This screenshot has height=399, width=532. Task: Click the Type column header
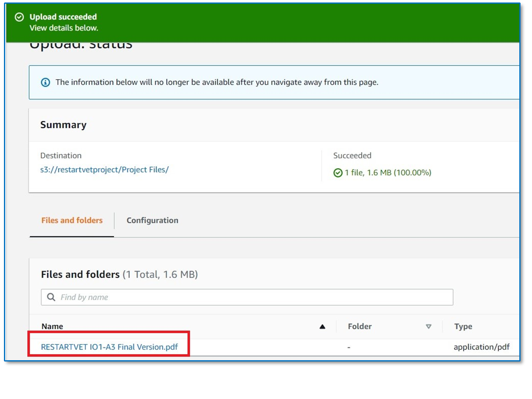click(x=463, y=326)
